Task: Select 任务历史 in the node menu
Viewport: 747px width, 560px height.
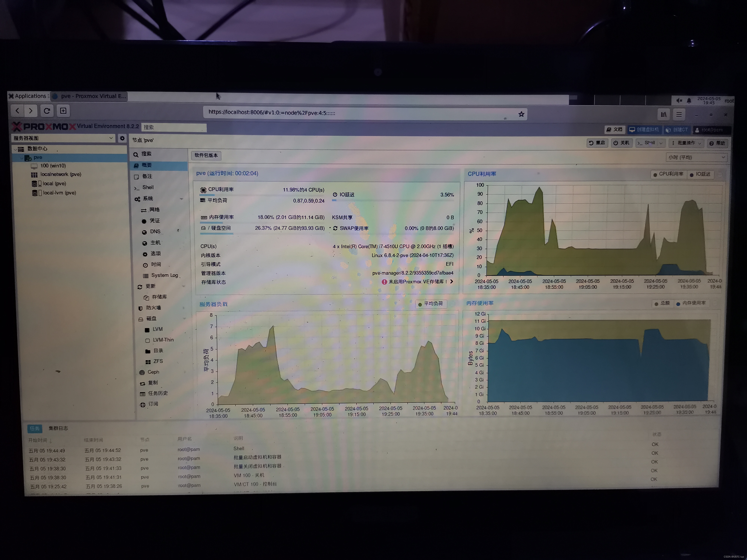Action: tap(157, 393)
